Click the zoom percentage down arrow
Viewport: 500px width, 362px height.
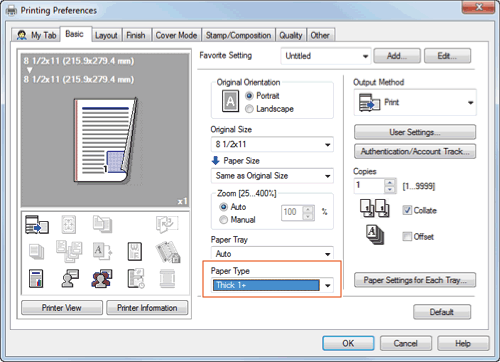pos(308,216)
